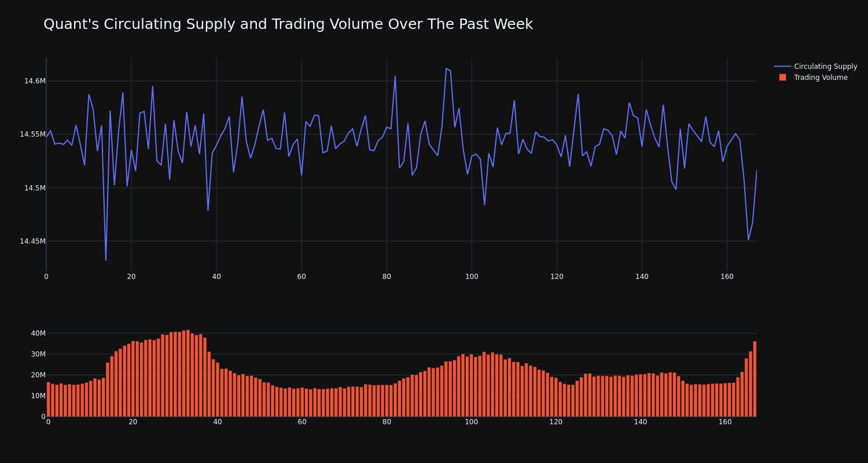
Task: Click the 14.5M y-axis label
Action: click(35, 188)
